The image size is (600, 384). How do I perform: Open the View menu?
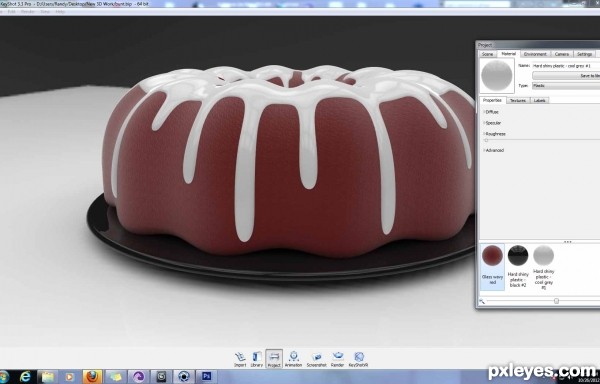pos(45,12)
